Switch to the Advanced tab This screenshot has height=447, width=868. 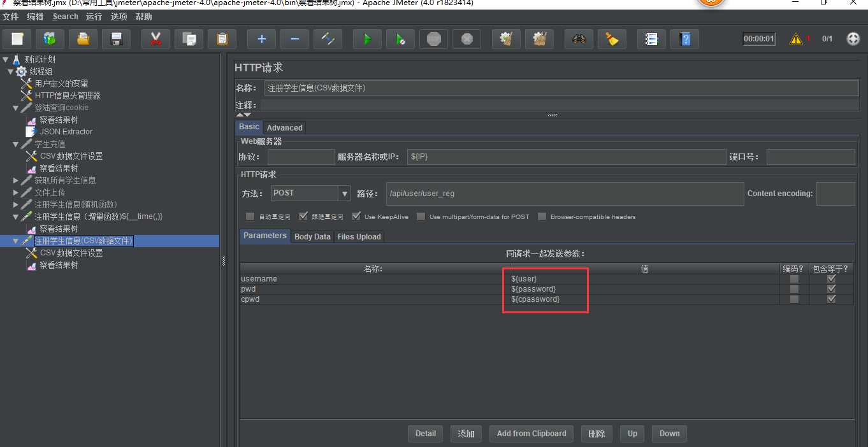[x=284, y=127]
